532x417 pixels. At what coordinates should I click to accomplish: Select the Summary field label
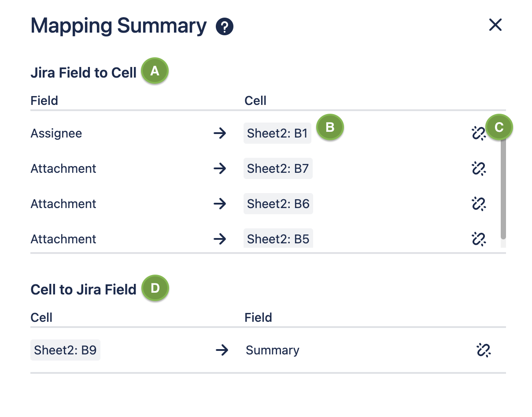click(272, 350)
